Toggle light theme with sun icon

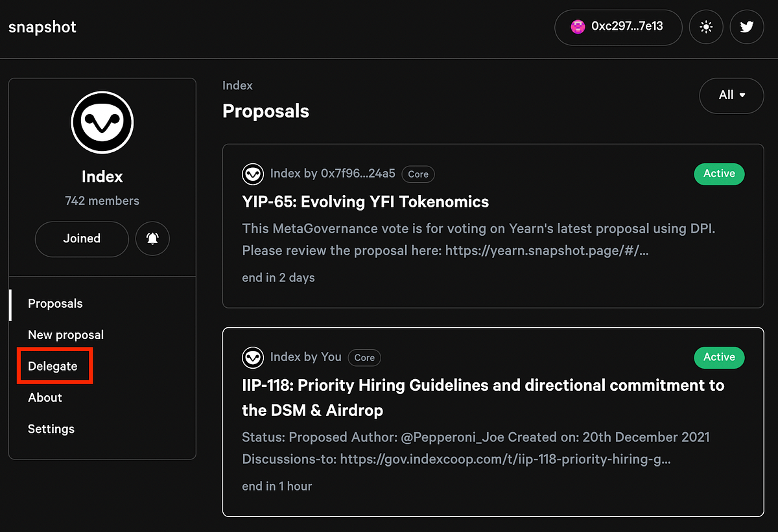tap(706, 27)
